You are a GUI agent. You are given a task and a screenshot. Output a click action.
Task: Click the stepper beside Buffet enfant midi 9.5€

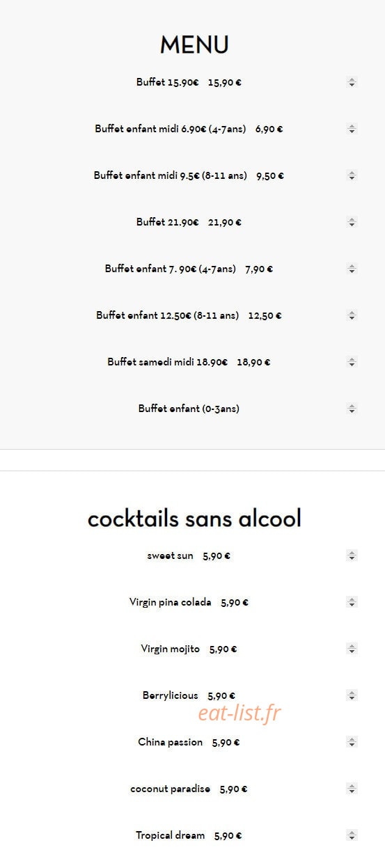[x=352, y=175]
